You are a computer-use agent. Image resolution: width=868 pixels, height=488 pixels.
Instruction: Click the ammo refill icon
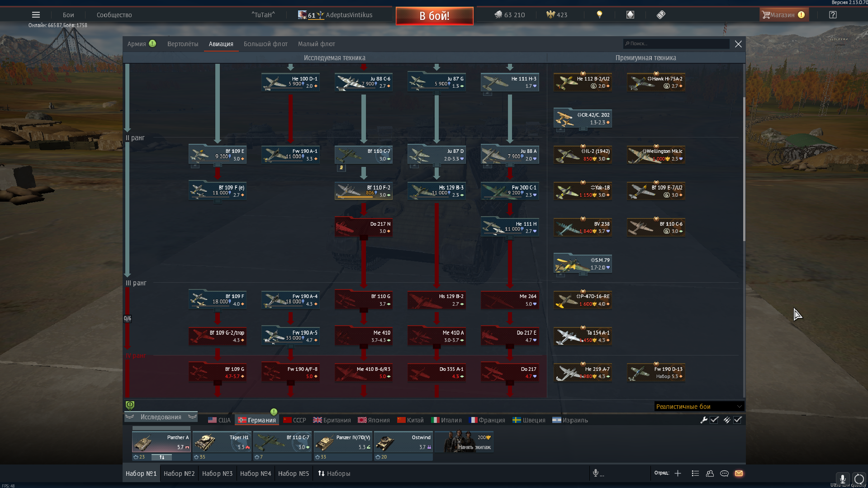pyautogui.click(x=727, y=420)
